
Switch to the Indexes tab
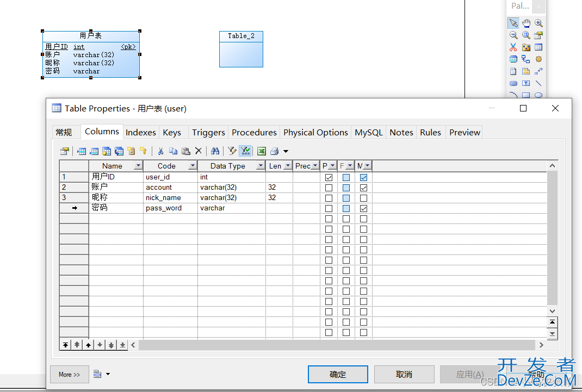[141, 133]
